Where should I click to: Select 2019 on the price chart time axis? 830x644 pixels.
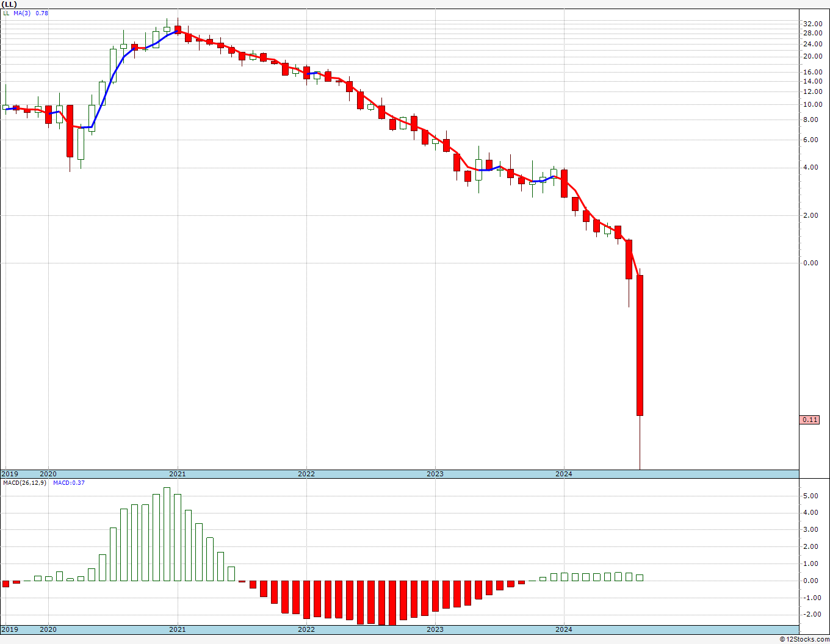pos(9,474)
